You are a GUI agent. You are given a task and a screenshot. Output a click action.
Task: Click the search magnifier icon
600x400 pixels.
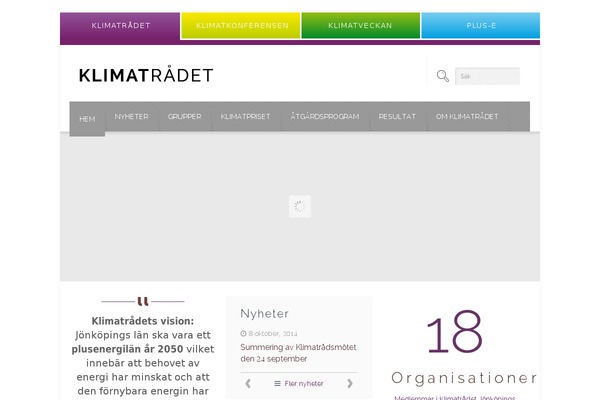click(443, 76)
